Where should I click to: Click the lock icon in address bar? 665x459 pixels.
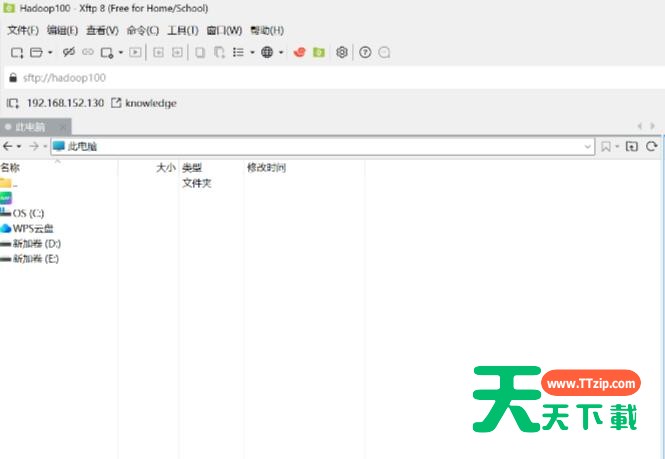(x=13, y=78)
